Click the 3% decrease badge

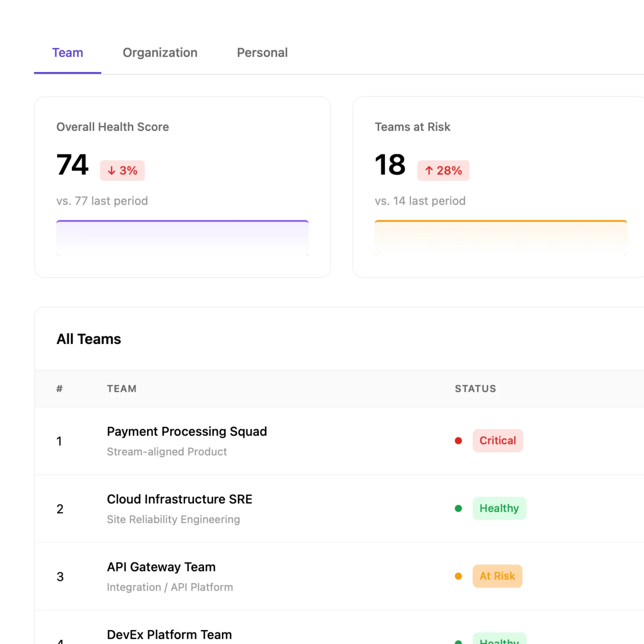tap(122, 170)
